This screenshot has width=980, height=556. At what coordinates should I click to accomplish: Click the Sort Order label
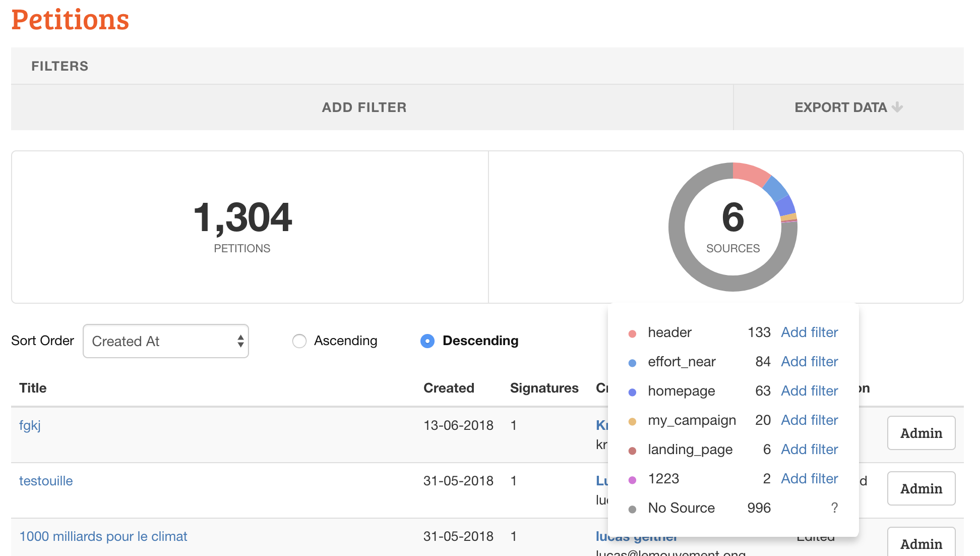(x=42, y=341)
